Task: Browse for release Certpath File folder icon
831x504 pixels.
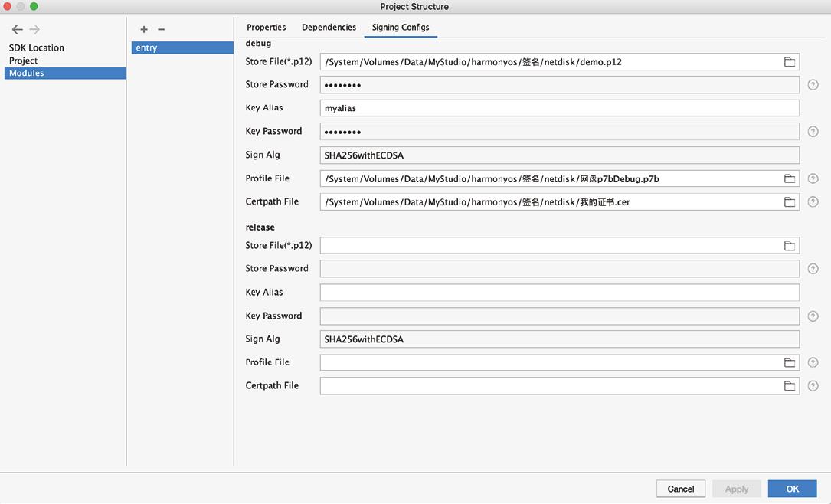Action: [789, 386]
